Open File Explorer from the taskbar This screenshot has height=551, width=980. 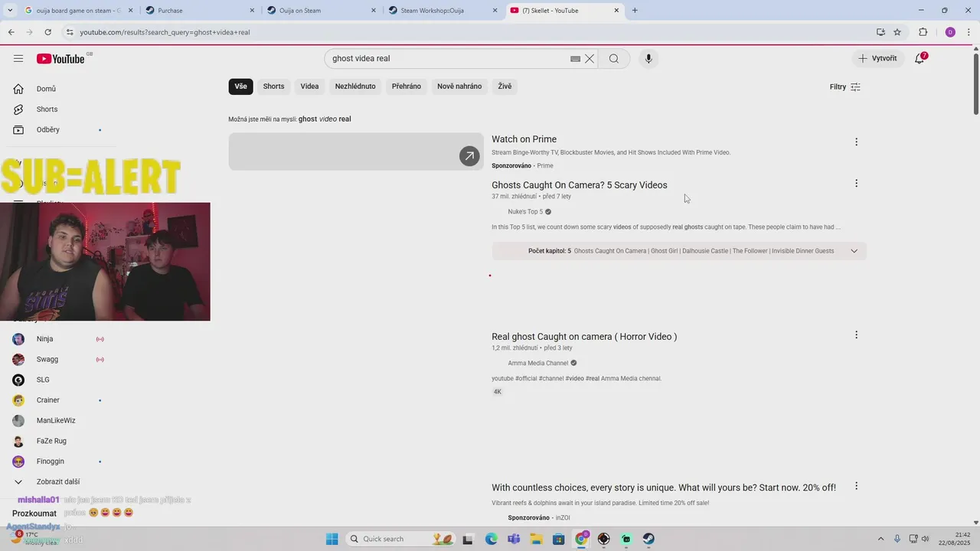coord(537,539)
